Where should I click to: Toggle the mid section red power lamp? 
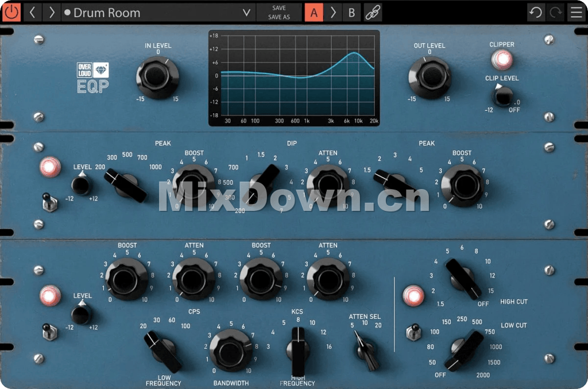(51, 167)
